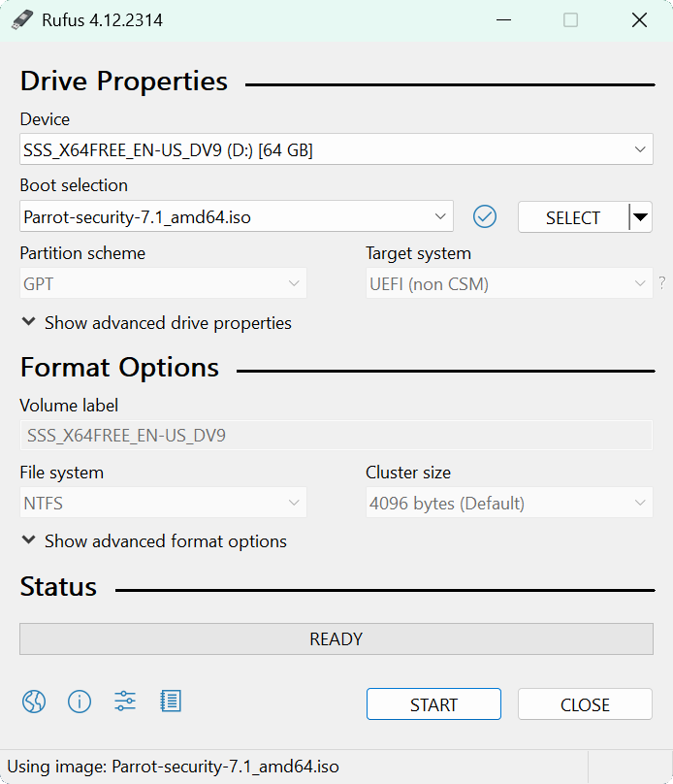Open the language globe icon
673x784 pixels.
tap(34, 702)
